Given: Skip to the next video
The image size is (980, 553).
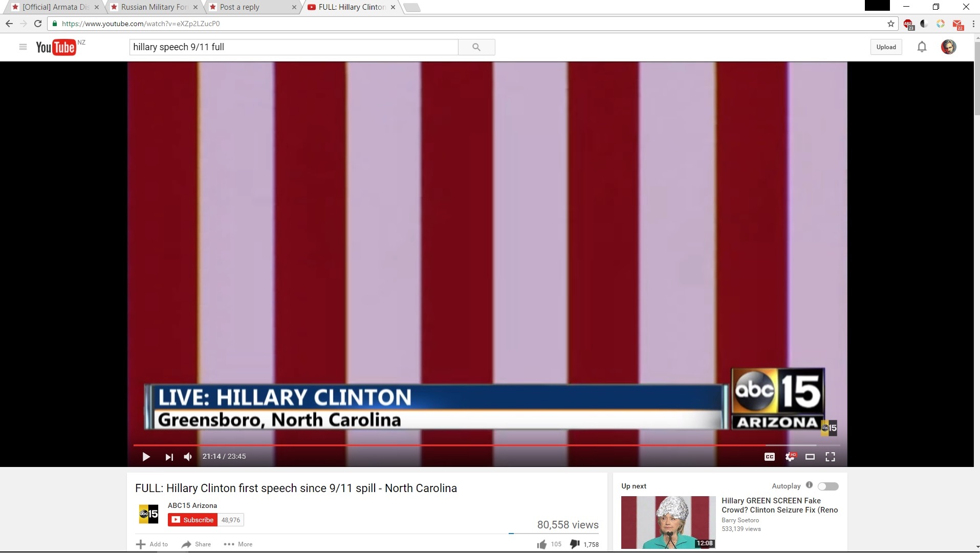Looking at the screenshot, I should [169, 457].
